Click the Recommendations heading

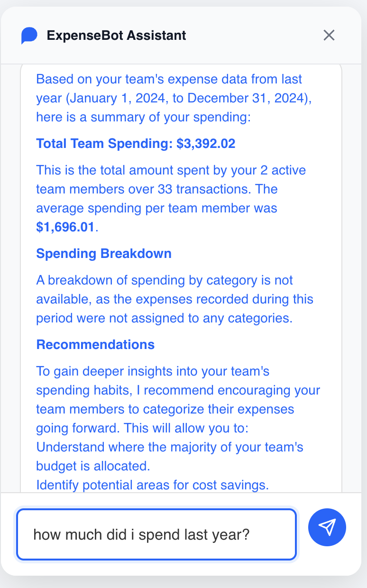[95, 345]
